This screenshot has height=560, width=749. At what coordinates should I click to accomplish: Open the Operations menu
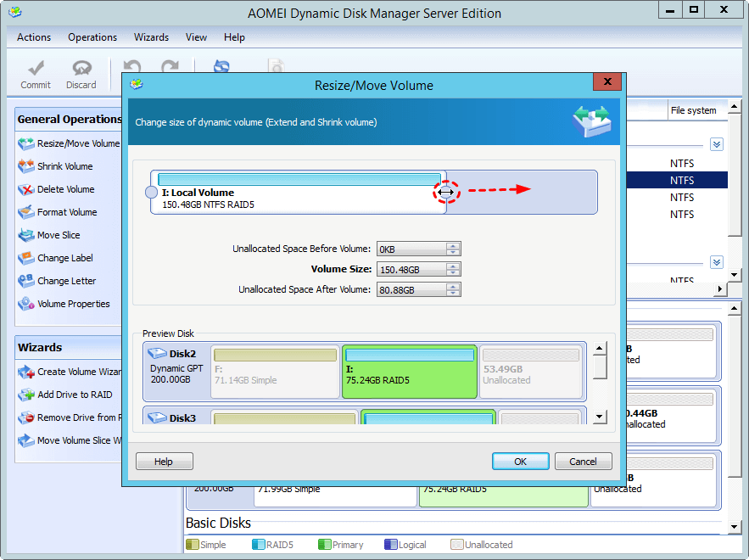click(92, 37)
